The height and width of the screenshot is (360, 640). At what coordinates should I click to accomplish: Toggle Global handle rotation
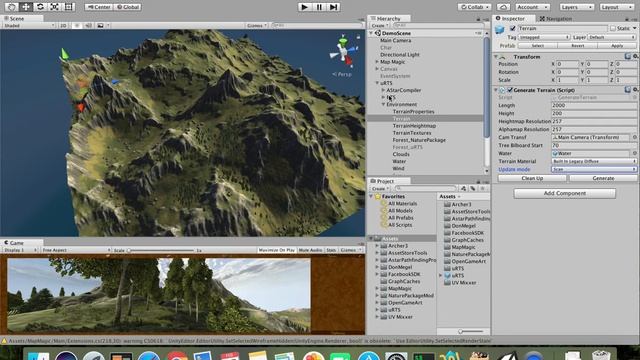coord(127,7)
